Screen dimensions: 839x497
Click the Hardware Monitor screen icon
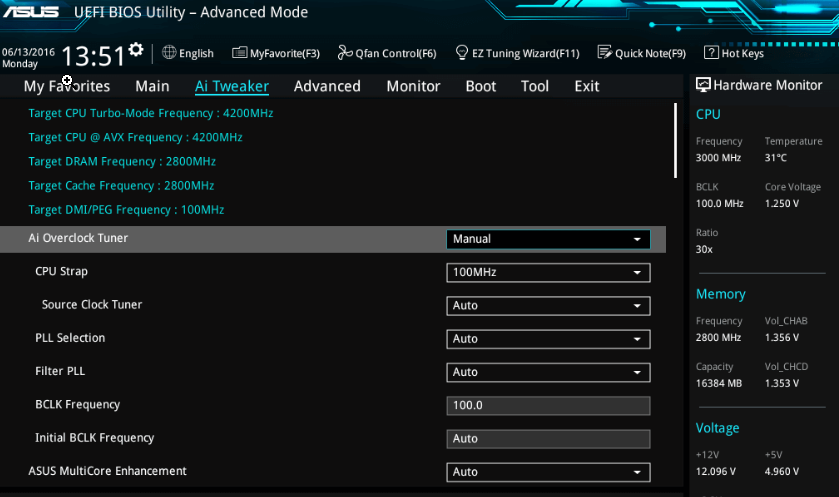point(703,85)
